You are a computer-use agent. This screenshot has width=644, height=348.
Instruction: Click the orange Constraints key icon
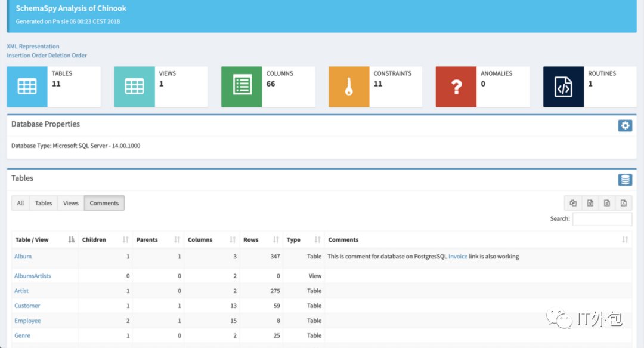point(349,87)
